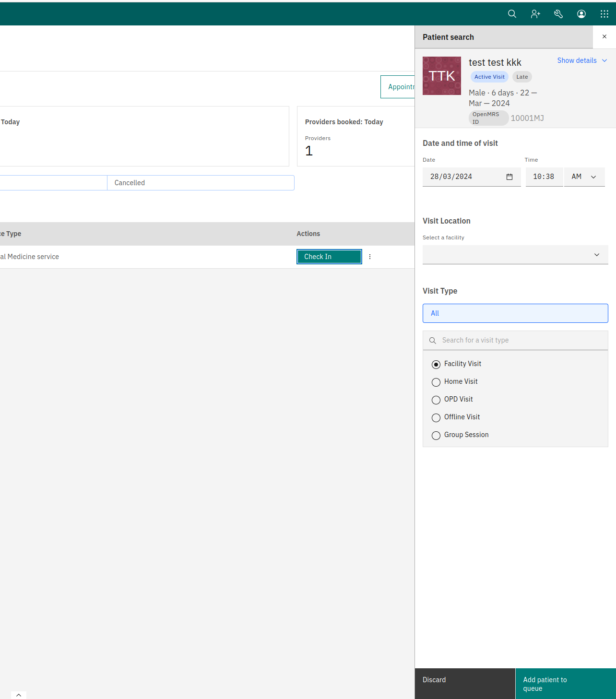Open the overflow menu beside Check In
The height and width of the screenshot is (699, 616).
point(370,257)
